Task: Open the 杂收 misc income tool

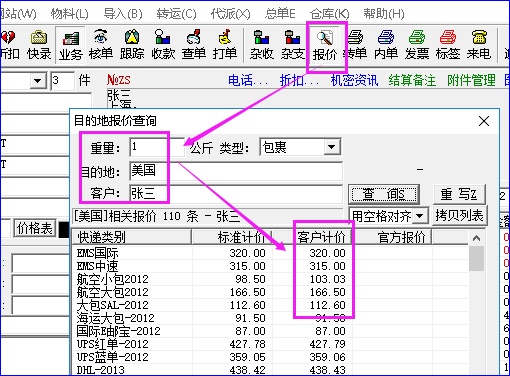Action: (262, 45)
